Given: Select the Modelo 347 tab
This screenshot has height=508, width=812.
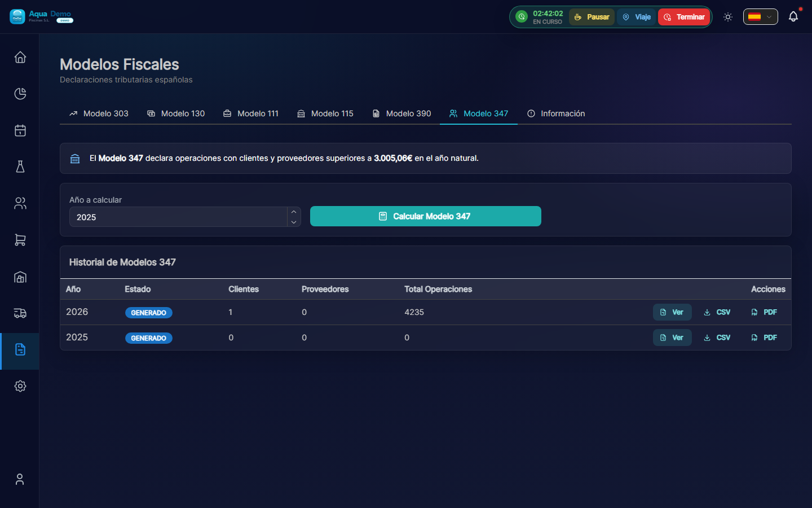Looking at the screenshot, I should [479, 113].
